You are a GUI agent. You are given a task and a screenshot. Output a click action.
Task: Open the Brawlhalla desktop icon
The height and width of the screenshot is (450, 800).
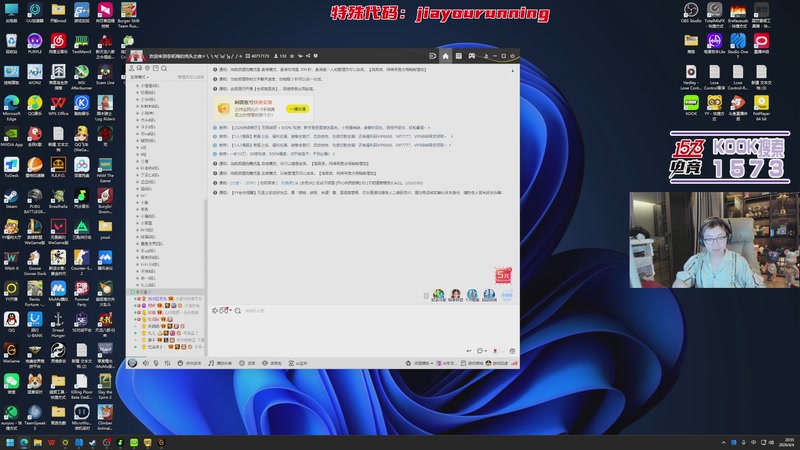click(58, 199)
